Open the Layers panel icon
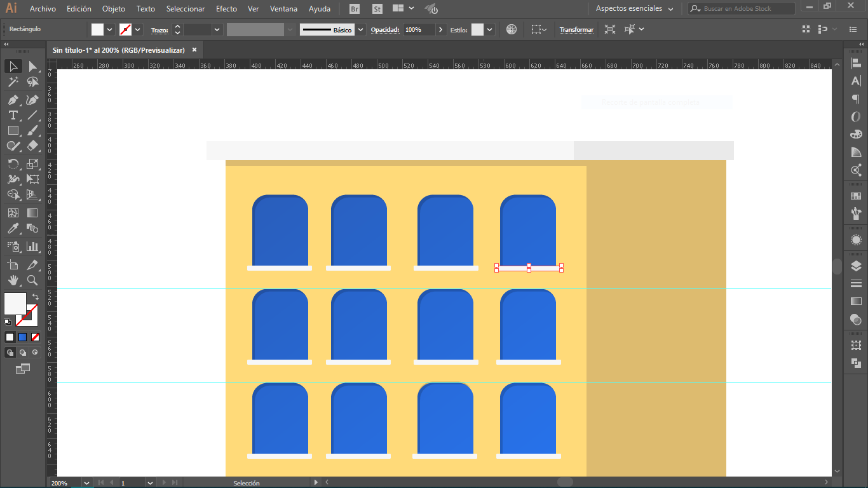868x488 pixels. click(856, 266)
